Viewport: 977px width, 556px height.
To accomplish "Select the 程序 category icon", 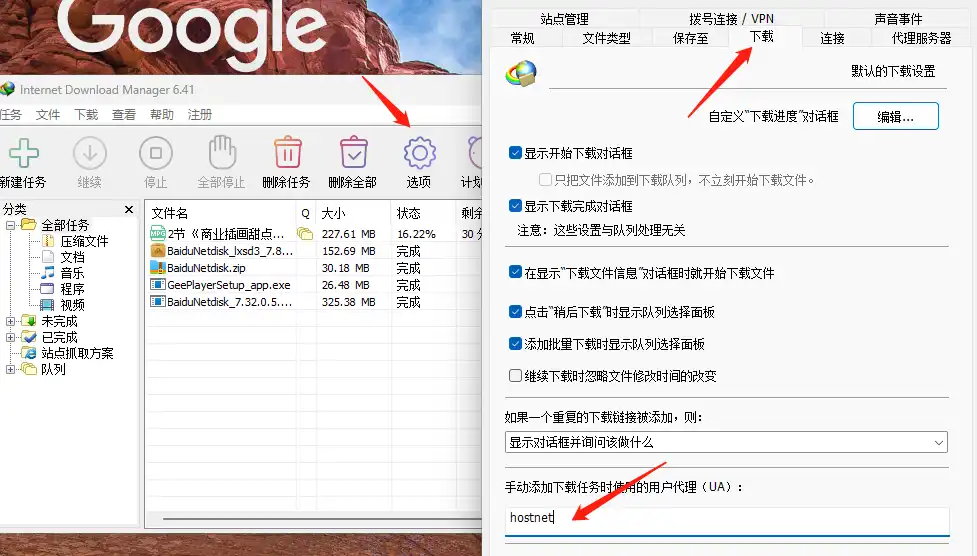I will tap(47, 289).
